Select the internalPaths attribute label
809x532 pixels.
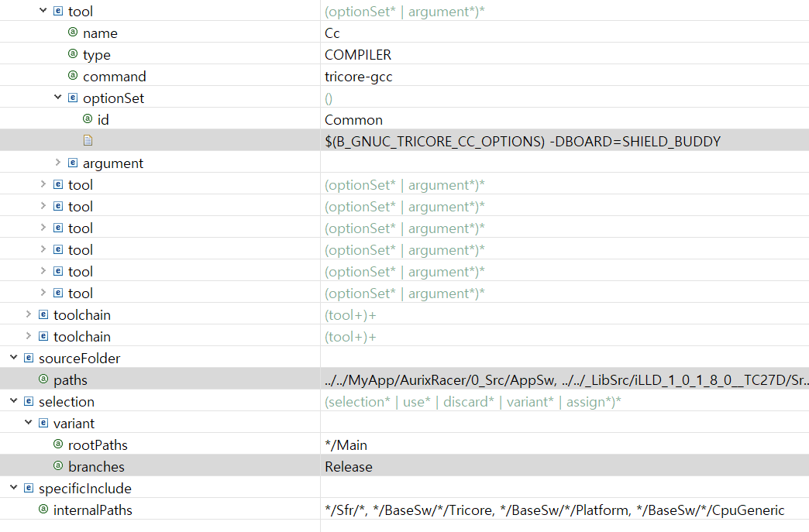[x=93, y=510]
